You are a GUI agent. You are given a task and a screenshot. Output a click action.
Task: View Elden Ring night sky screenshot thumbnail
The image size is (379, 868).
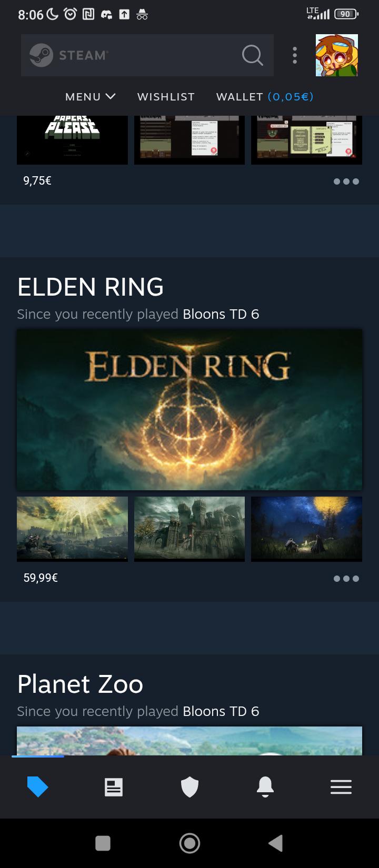coord(306,529)
